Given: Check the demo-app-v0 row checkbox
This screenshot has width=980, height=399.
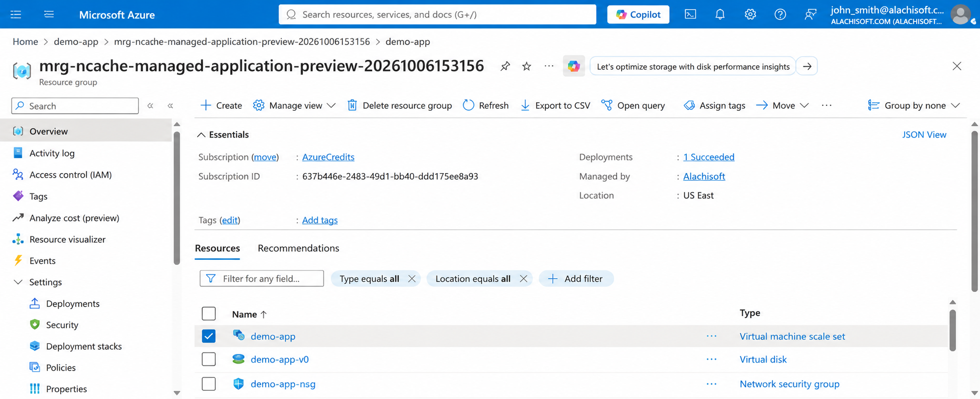Looking at the screenshot, I should pos(209,359).
